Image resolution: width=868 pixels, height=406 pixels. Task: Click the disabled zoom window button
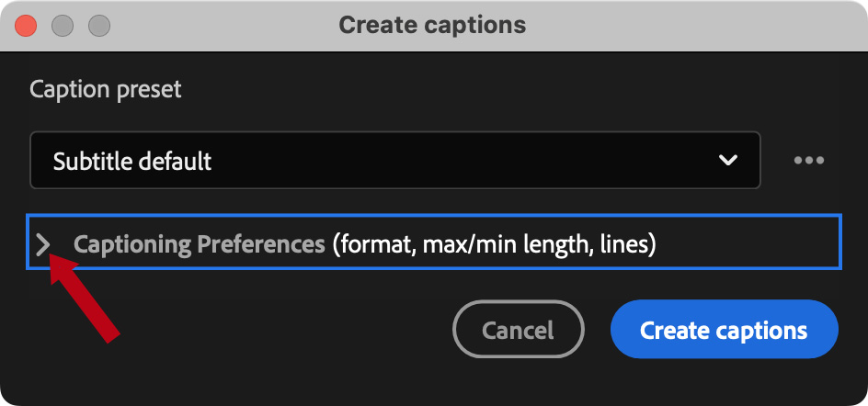pos(98,25)
